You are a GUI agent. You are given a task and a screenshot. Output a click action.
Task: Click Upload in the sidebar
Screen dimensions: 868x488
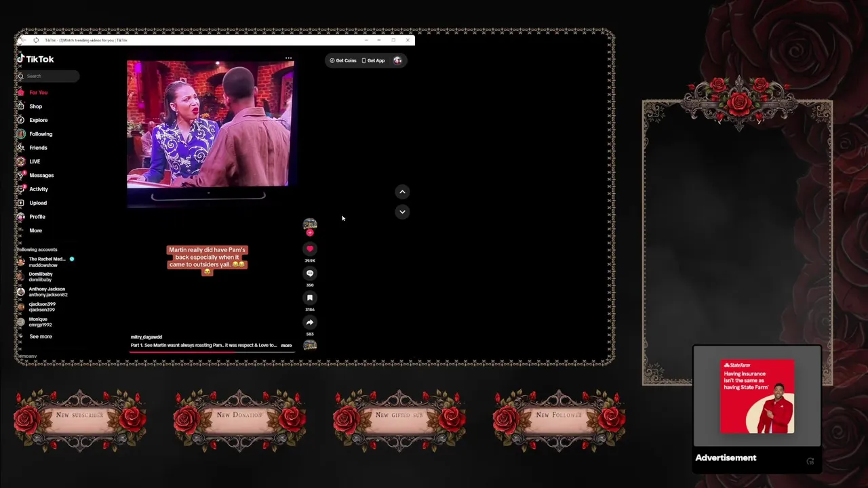[x=32, y=203]
